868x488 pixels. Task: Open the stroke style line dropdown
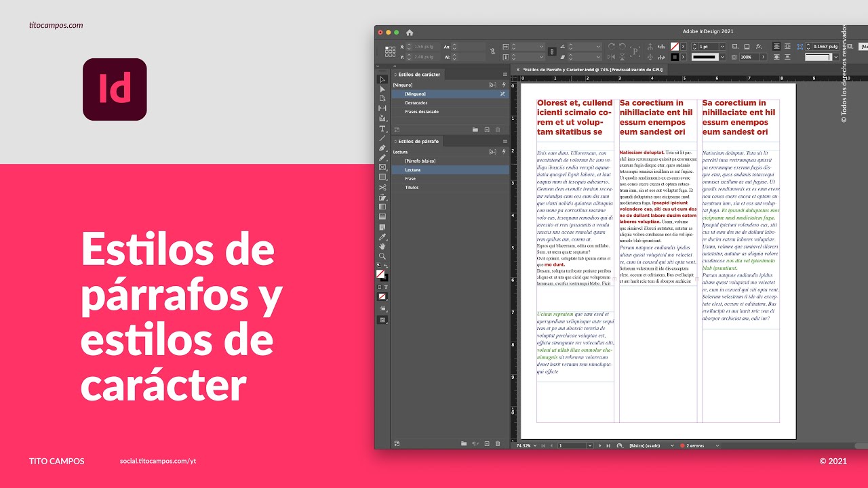point(723,57)
